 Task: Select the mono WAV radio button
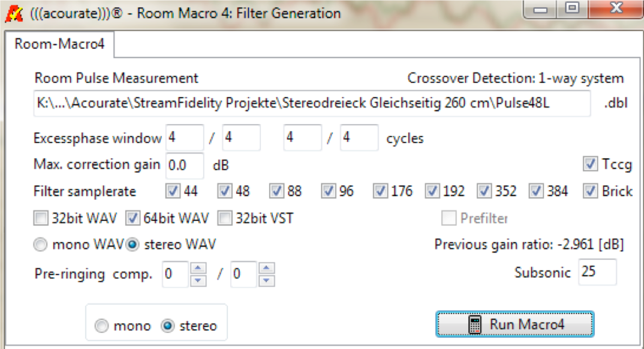pyautogui.click(x=41, y=244)
